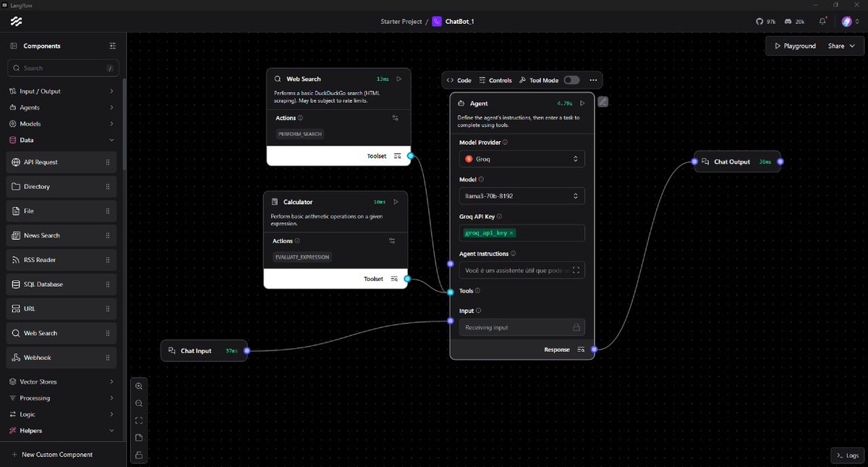Select the Webhook component
The height and width of the screenshot is (467, 868).
coord(61,358)
